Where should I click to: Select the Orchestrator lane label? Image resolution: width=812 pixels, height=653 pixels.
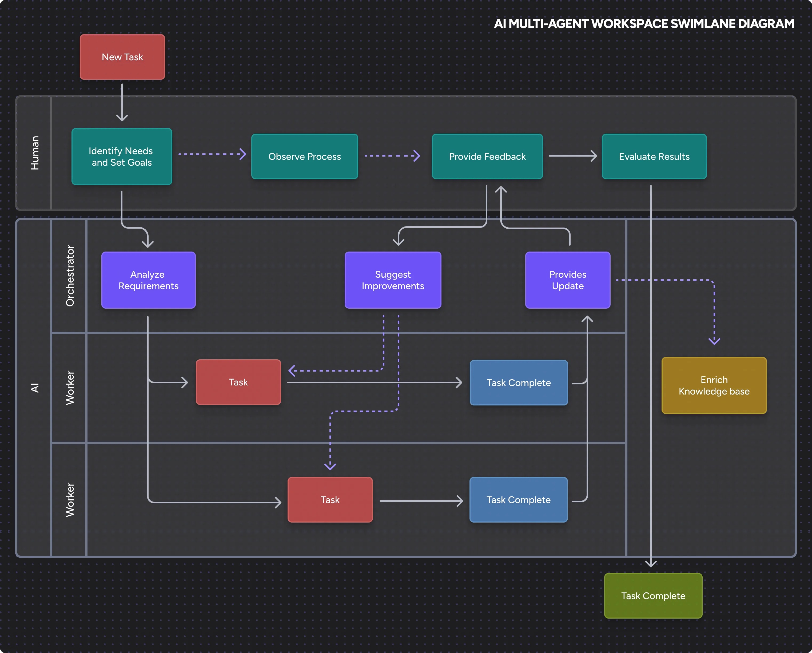point(70,276)
